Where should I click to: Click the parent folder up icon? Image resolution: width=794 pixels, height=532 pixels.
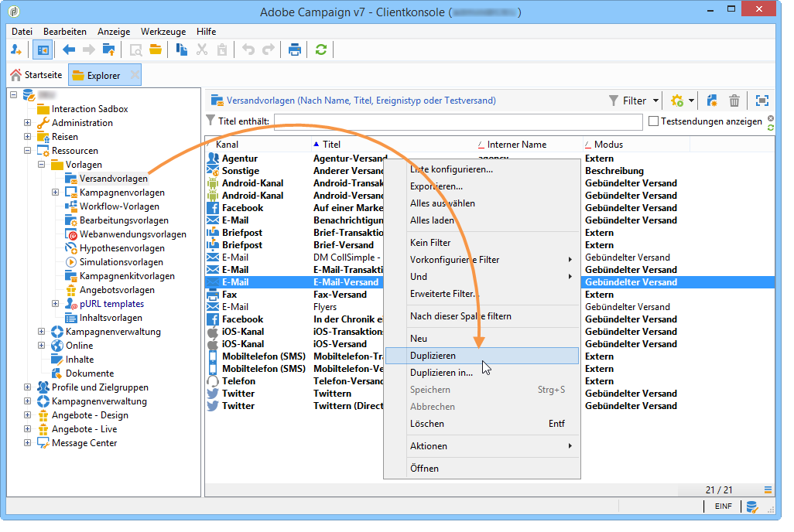pyautogui.click(x=108, y=50)
